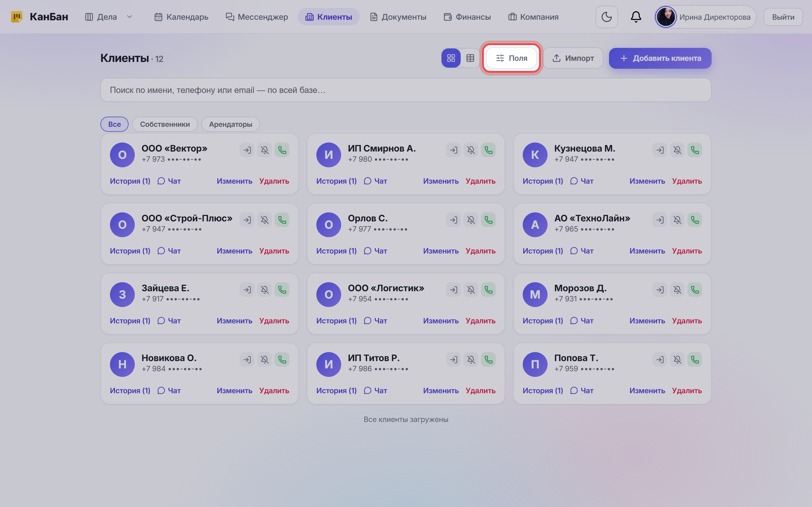Open История for ИП Титов Р.

(x=336, y=391)
